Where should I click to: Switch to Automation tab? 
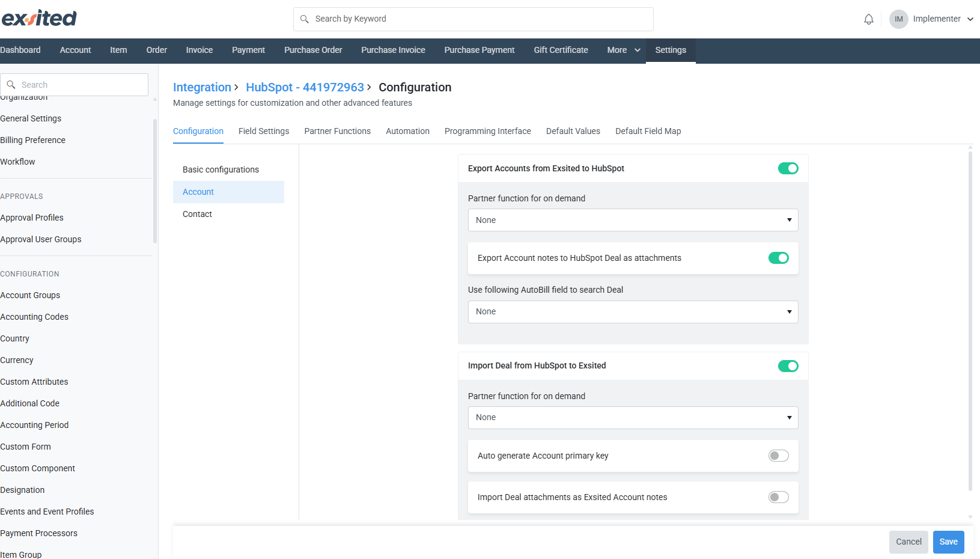[x=407, y=131]
